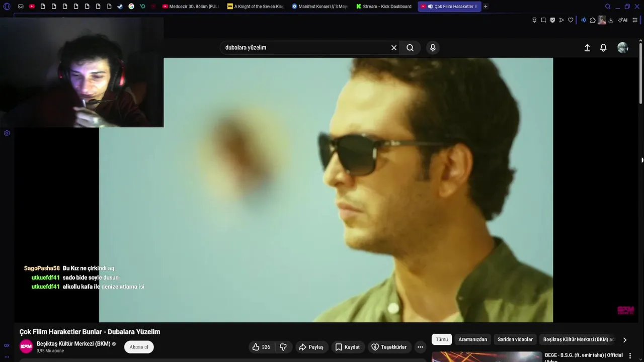Toggle the GX sound waves icon
The image size is (644, 362).
pyautogui.click(x=584, y=20)
